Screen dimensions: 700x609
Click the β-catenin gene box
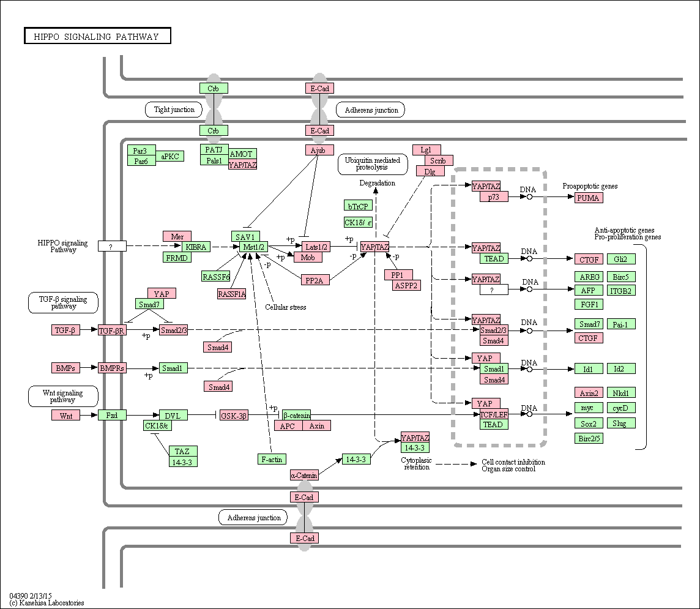pos(297,415)
